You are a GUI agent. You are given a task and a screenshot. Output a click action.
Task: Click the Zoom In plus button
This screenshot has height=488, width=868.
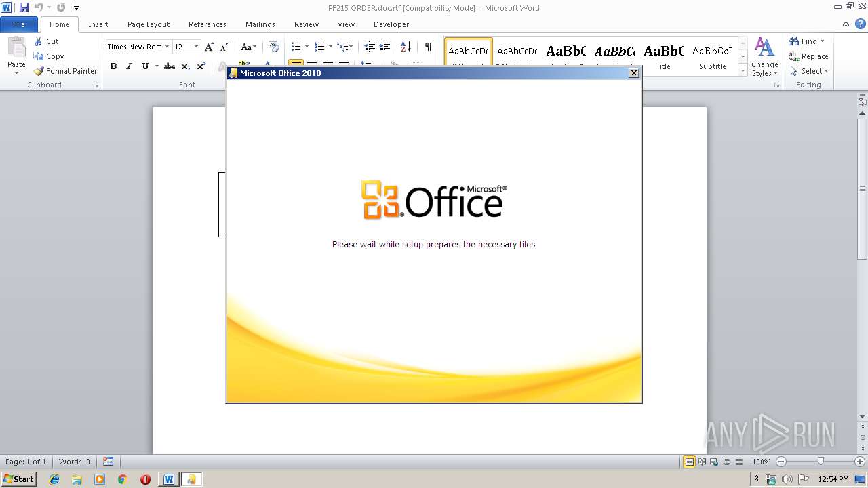(860, 462)
